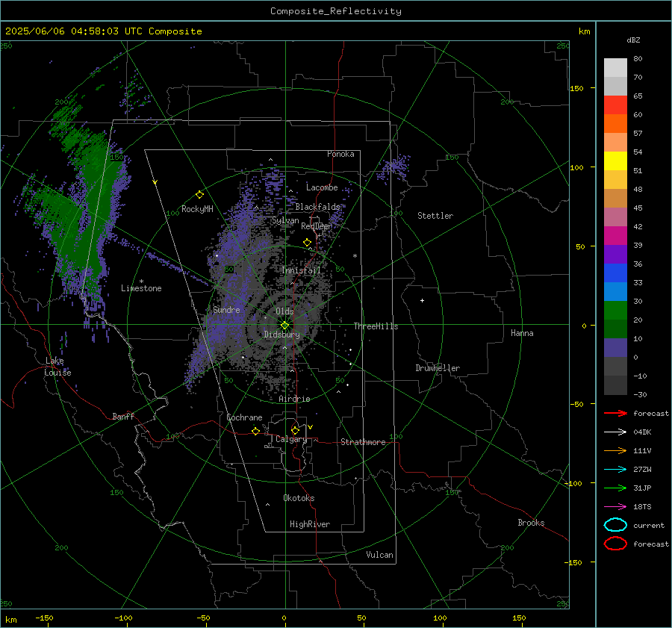Click the Ponoka map label

[340, 154]
